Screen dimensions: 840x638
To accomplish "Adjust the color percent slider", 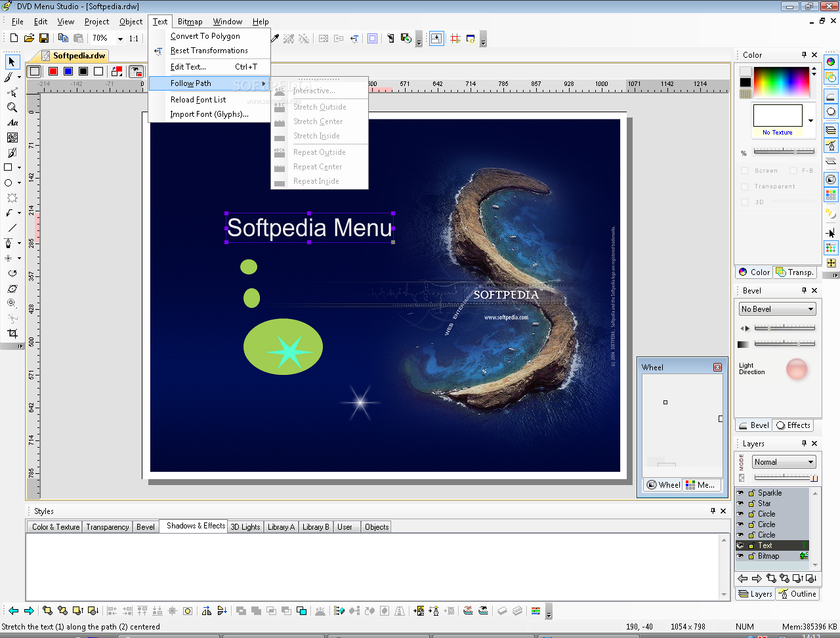I will (x=784, y=152).
